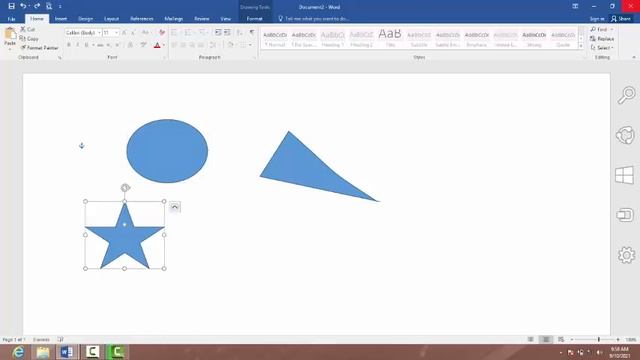Click the Replace button
Screen dimensions: 640x360
[602, 39]
